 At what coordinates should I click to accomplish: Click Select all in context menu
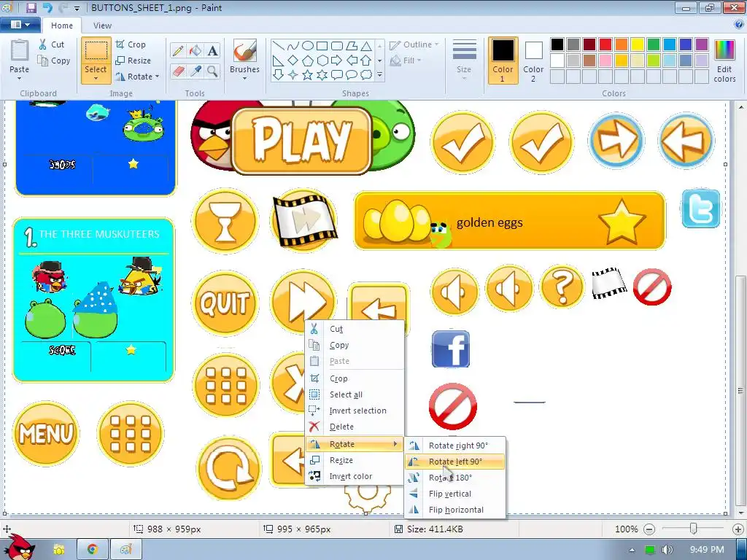(x=355, y=394)
